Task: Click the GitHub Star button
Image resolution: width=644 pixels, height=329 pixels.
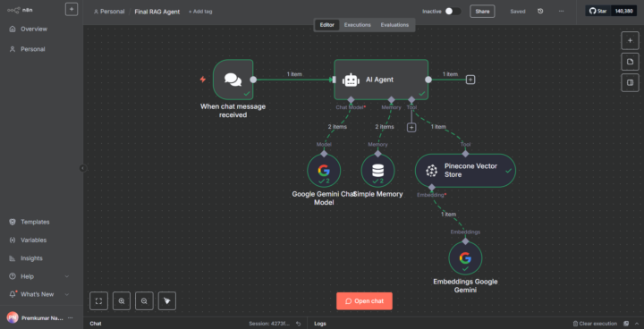Action: pyautogui.click(x=598, y=11)
